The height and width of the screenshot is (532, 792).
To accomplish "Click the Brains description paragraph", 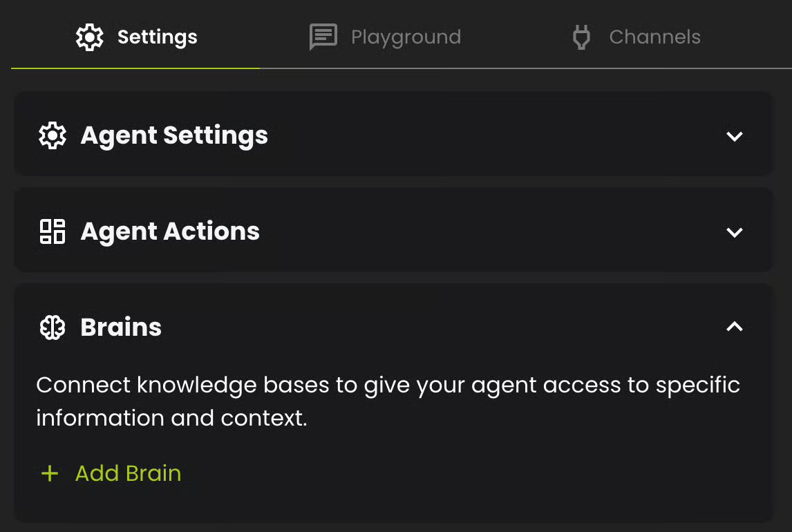I will click(x=388, y=401).
